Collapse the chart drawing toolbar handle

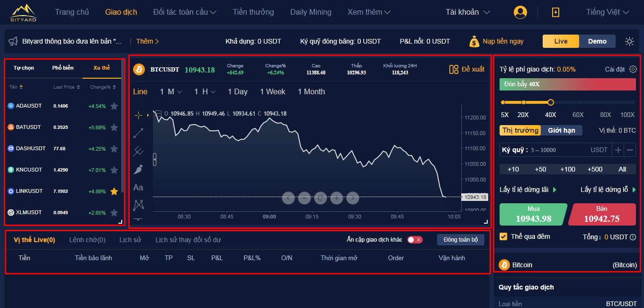point(154,160)
